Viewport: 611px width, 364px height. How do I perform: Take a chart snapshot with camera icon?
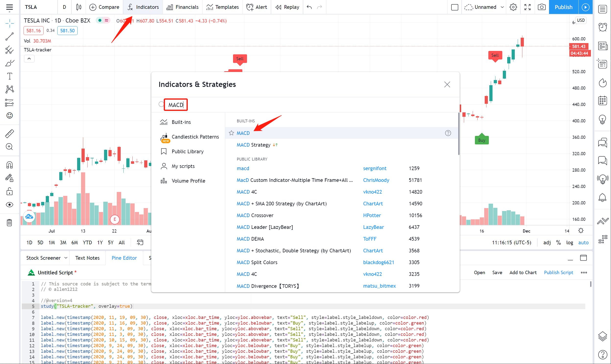click(x=541, y=7)
